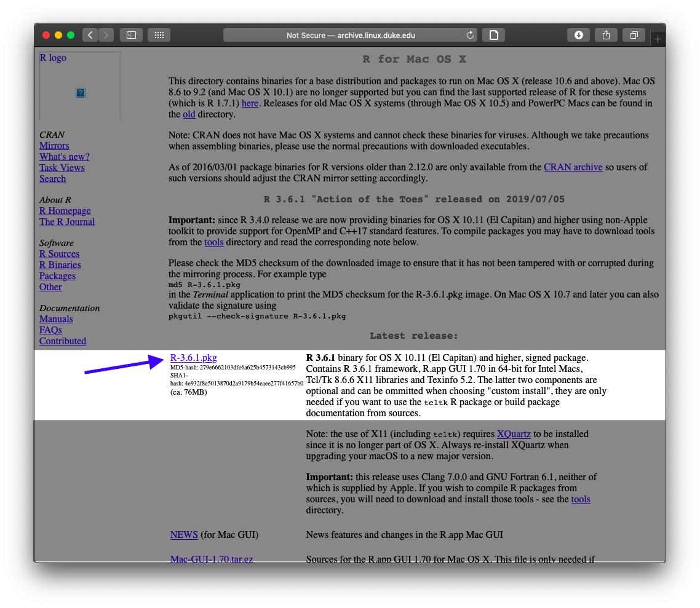Open the 'old' directory link

tap(189, 114)
